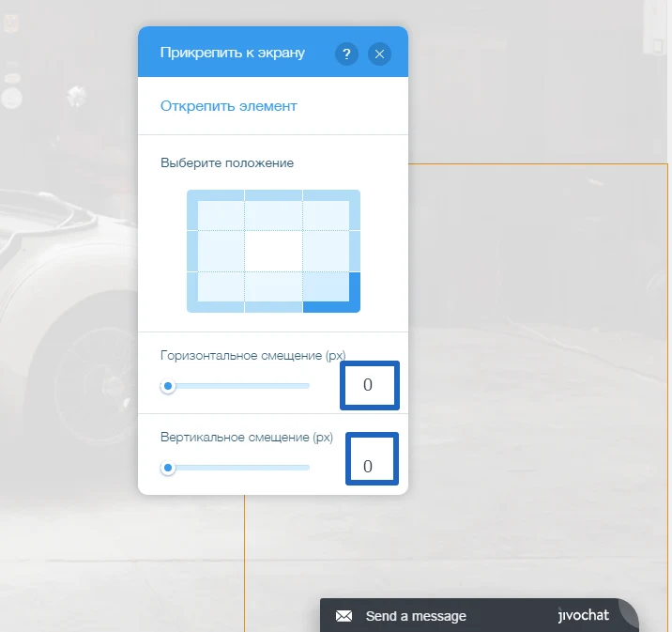
Task: Select center position in the grid
Action: coord(273,252)
